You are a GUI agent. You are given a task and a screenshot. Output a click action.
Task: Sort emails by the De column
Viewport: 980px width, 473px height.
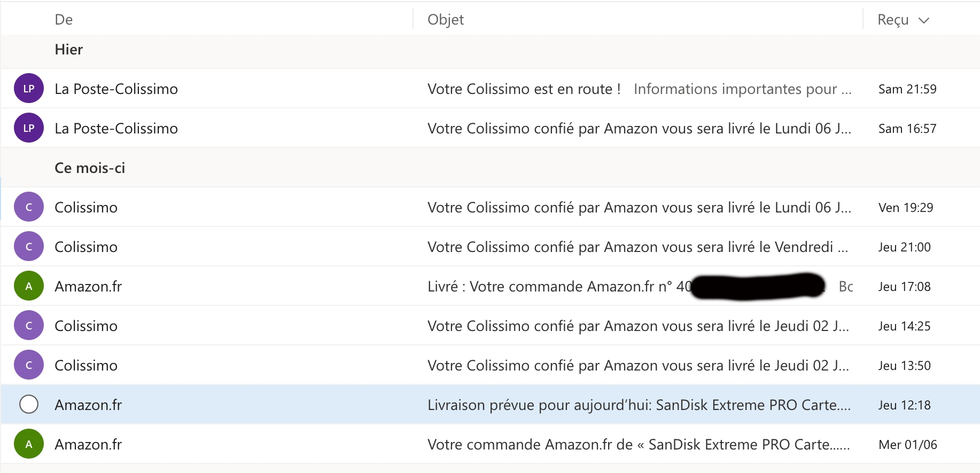[64, 20]
